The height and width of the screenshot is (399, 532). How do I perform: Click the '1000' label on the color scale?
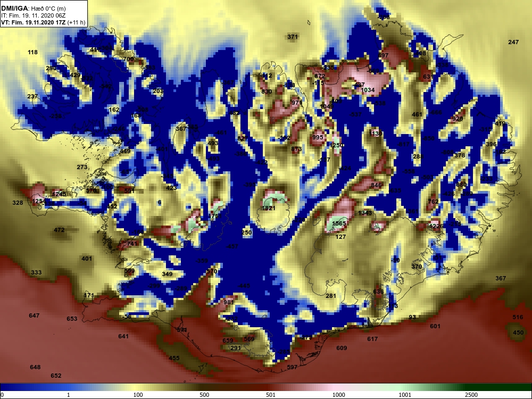338,395
